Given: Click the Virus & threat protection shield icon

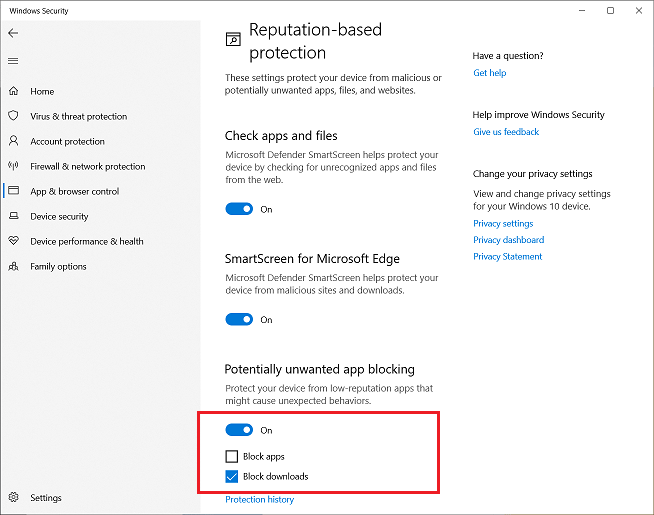Looking at the screenshot, I should click(13, 116).
